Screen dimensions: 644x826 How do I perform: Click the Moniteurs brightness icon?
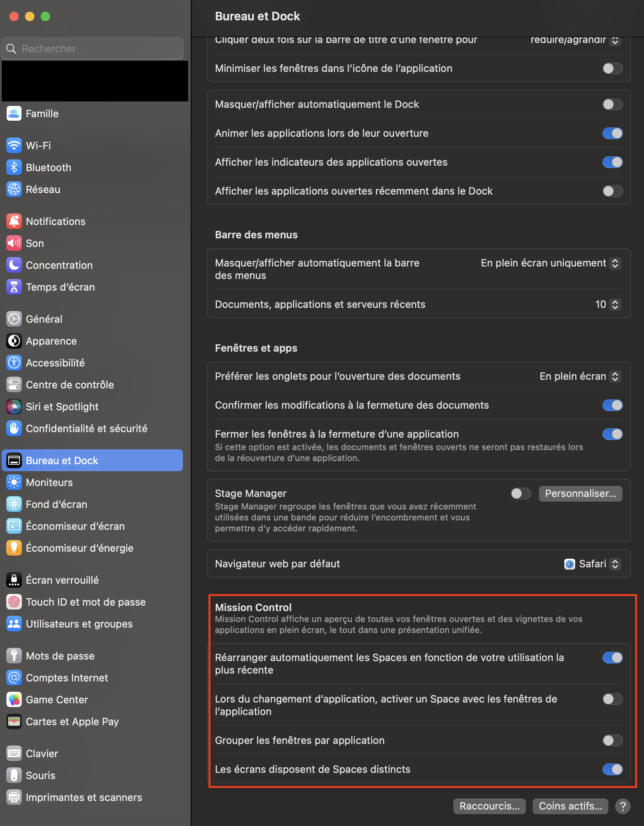pos(14,483)
